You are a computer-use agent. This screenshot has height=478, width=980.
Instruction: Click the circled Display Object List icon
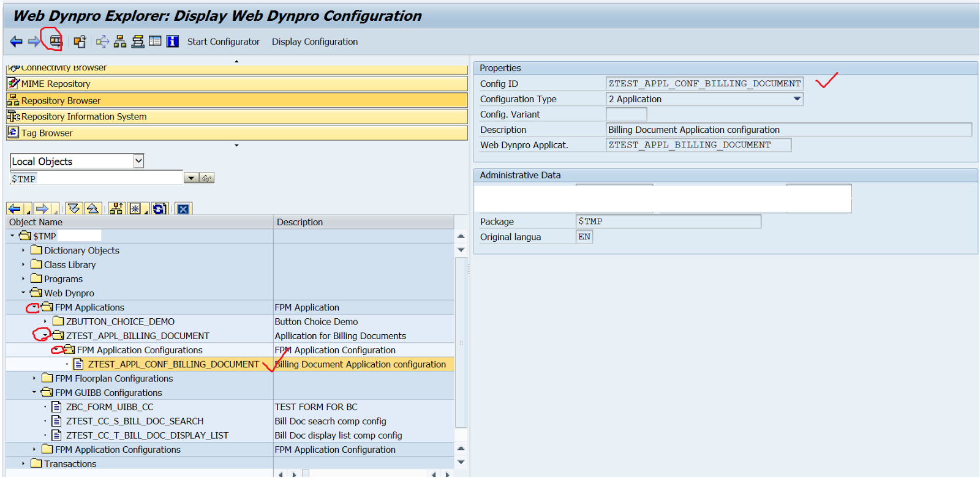(x=55, y=42)
